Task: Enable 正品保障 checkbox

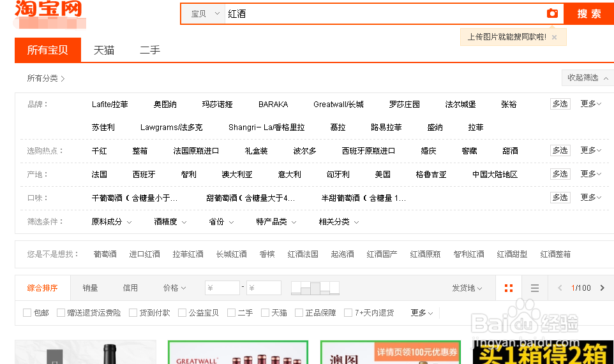Action: tap(299, 312)
